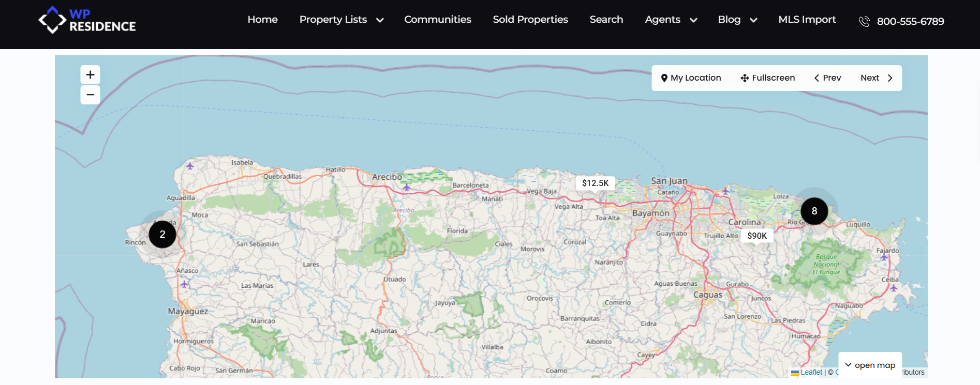980x385 pixels.
Task: Open the Communities menu item
Action: pyautogui.click(x=437, y=20)
